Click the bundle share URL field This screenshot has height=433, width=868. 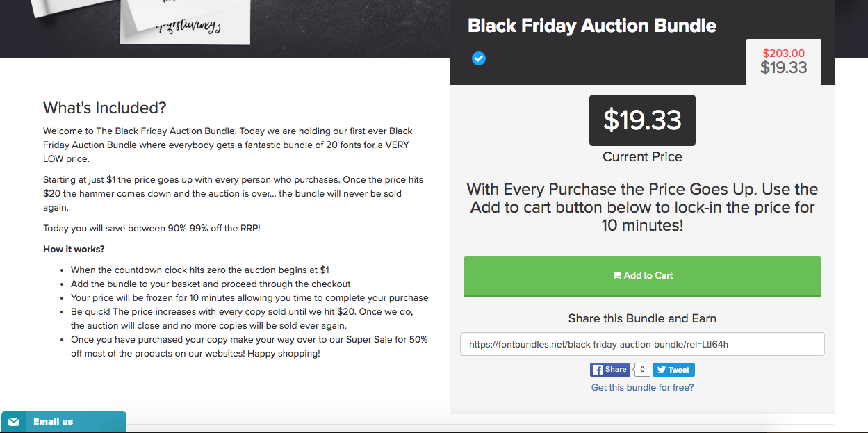click(642, 344)
